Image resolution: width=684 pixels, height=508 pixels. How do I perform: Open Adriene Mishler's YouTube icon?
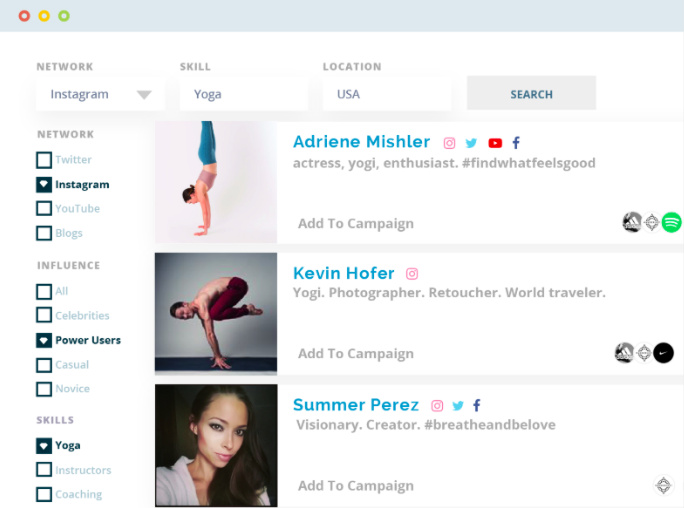click(x=495, y=143)
